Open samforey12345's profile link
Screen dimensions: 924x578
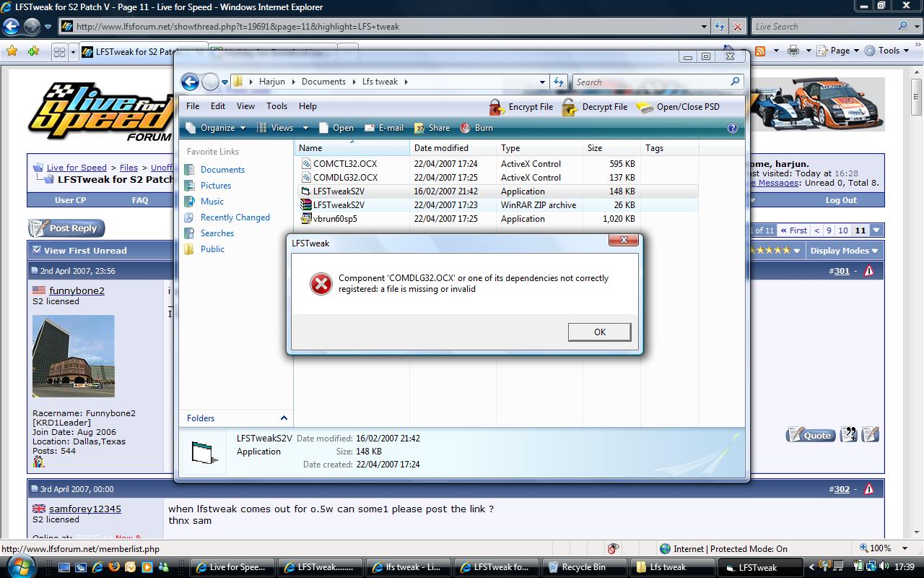click(85, 509)
